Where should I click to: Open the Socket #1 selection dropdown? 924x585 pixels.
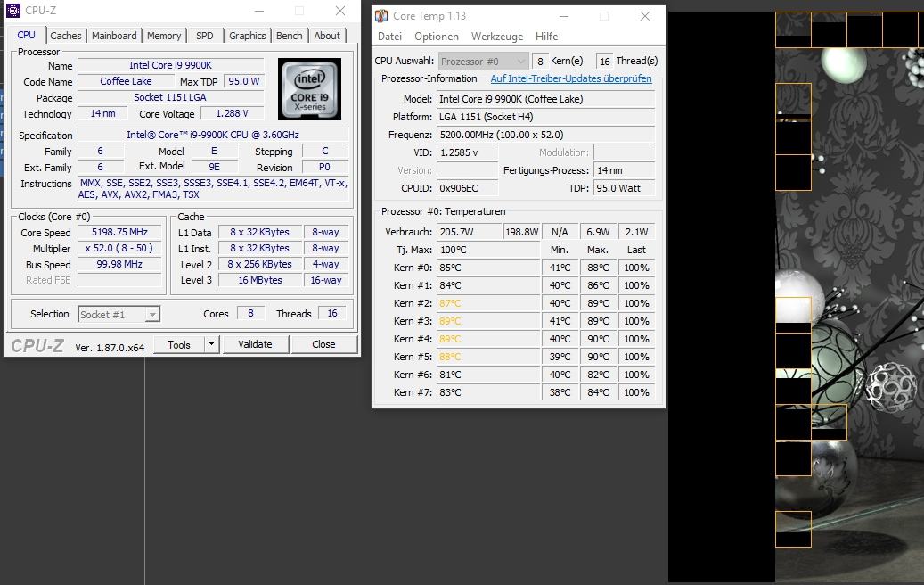pos(119,314)
